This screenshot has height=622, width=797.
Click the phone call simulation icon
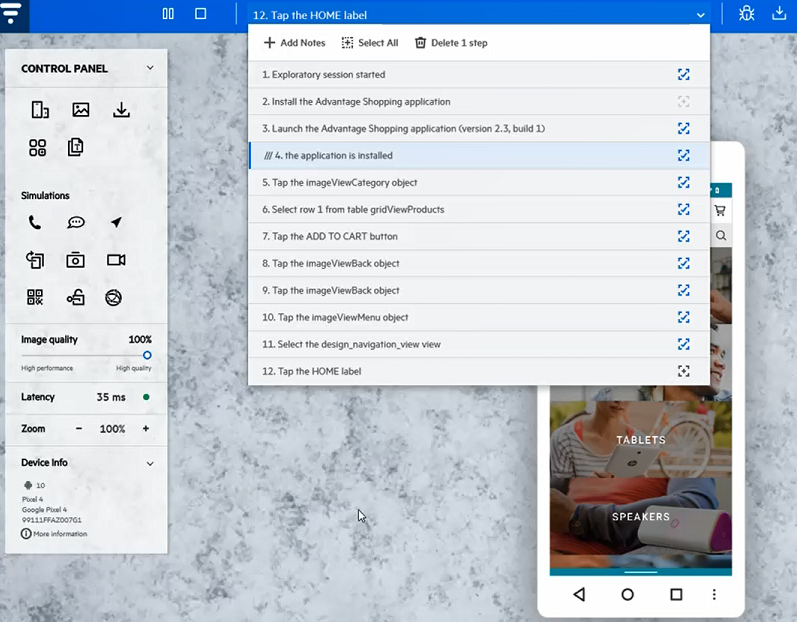click(x=36, y=223)
